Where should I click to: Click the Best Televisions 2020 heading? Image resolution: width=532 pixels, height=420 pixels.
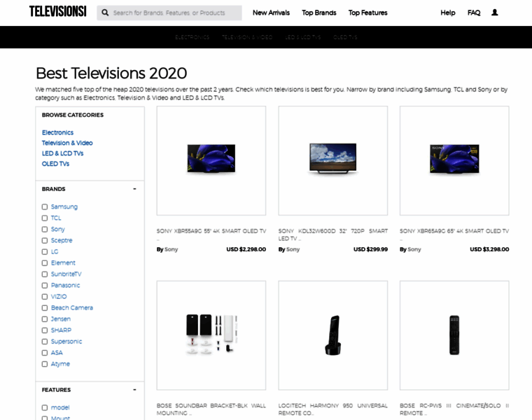click(x=111, y=73)
